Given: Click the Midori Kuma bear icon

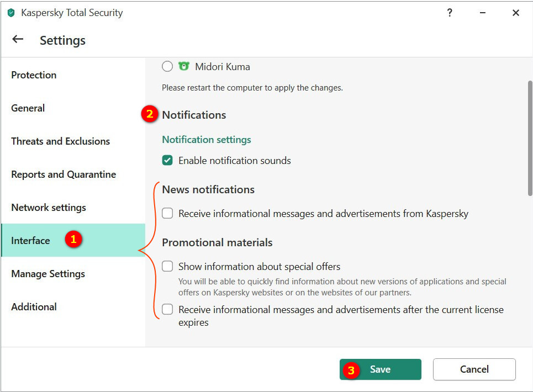Looking at the screenshot, I should pyautogui.click(x=183, y=66).
